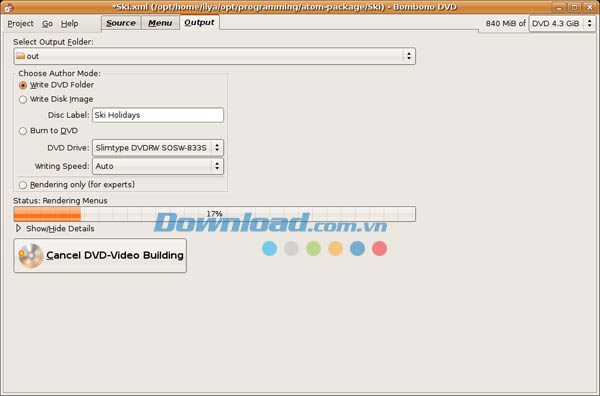The width and height of the screenshot is (600, 396).
Task: Open the DVD 4.3 GiB disc size dropdown
Action: tap(562, 23)
